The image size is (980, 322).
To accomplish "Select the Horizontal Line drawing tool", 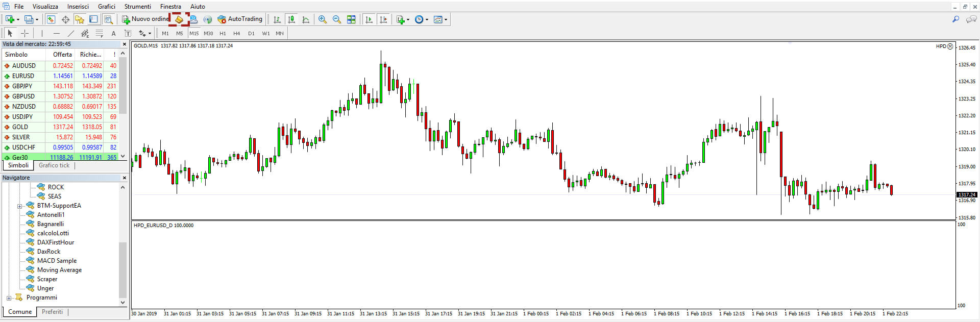I will tap(56, 33).
